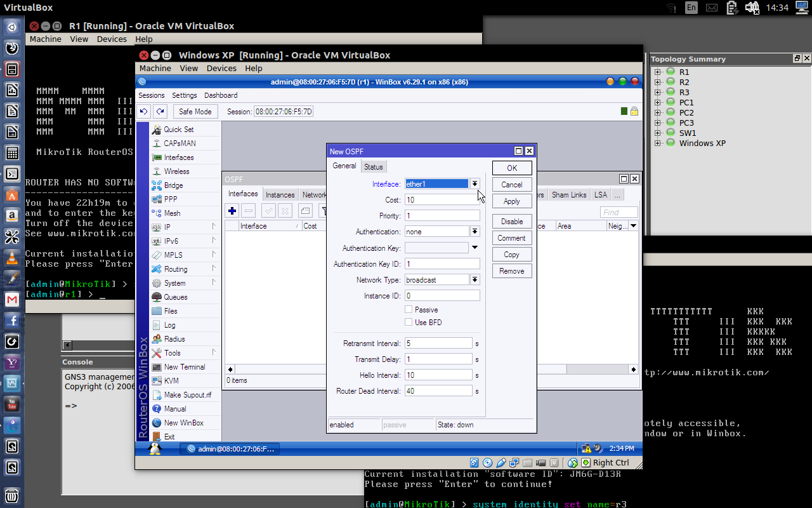
Task: Enable the Use BFD checkbox
Action: click(x=409, y=323)
